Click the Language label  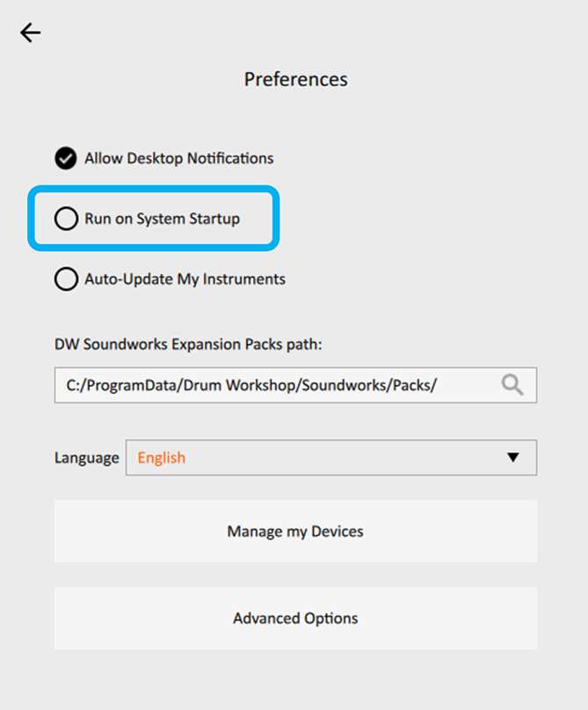tap(86, 458)
